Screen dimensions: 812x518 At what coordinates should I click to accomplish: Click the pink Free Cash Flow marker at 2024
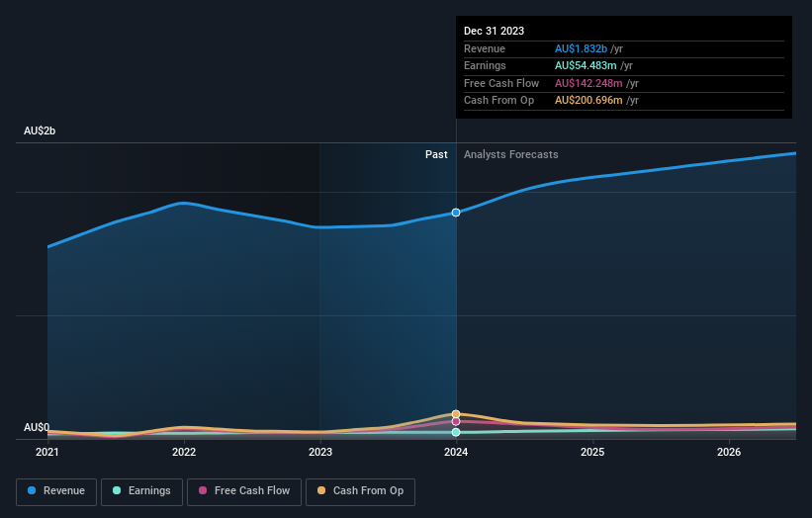(456, 421)
